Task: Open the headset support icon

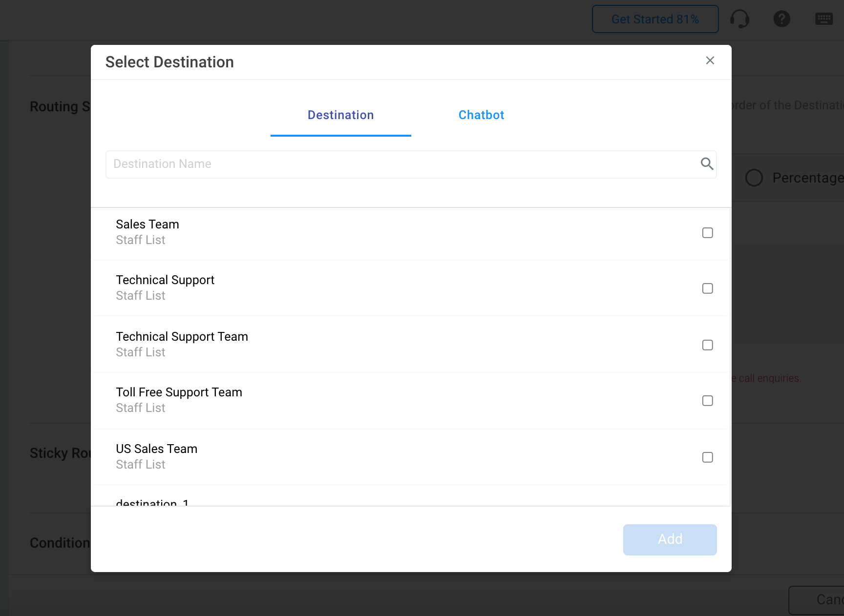Action: click(x=739, y=19)
